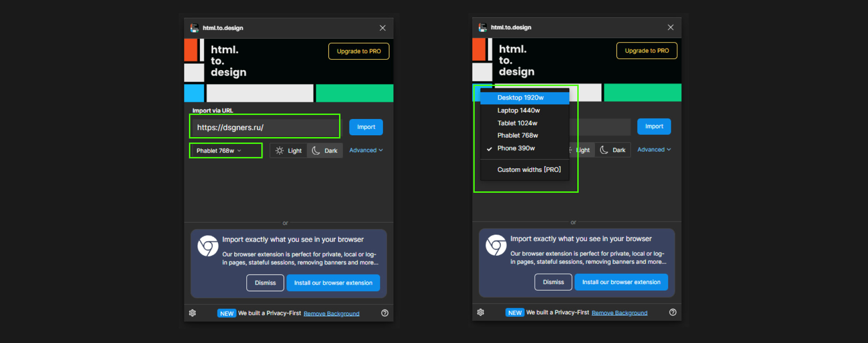Expand Advanced options in the right window
Viewport: 868px width, 343px height.
tap(654, 149)
